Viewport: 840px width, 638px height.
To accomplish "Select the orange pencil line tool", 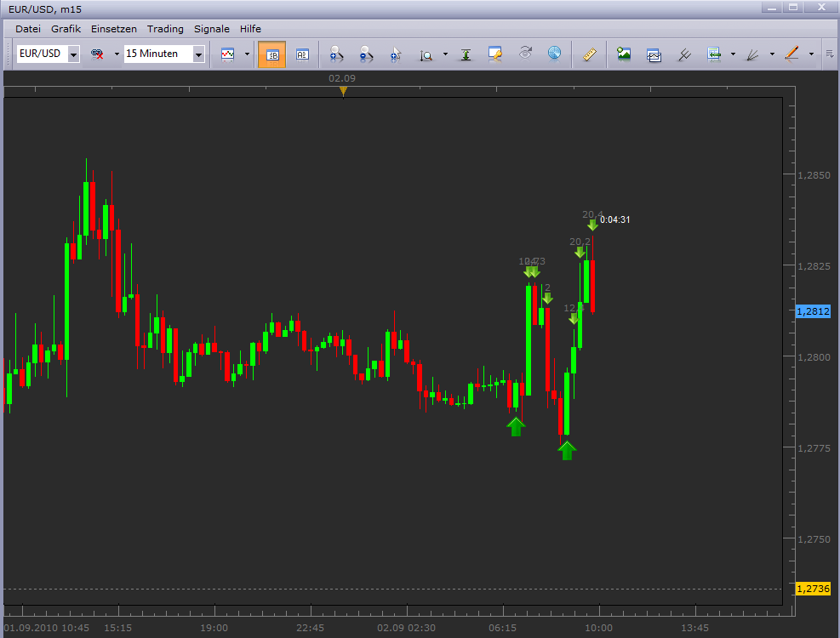I will click(x=791, y=54).
